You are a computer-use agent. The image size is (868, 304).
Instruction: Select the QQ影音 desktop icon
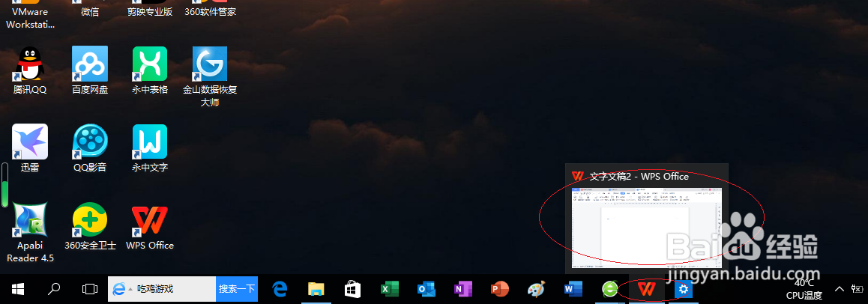[90, 148]
